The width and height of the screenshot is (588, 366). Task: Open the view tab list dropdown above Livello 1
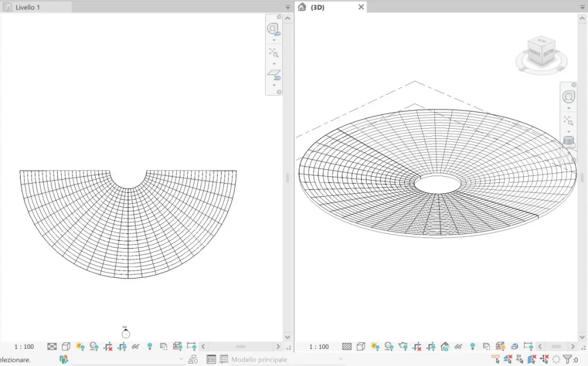point(288,7)
